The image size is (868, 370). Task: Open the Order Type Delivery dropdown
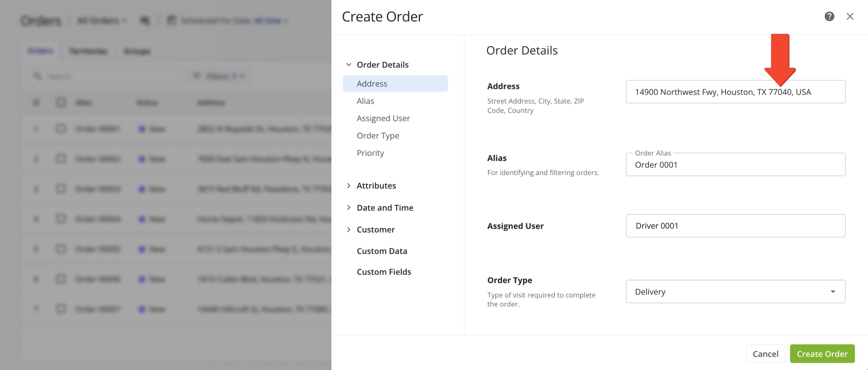(x=735, y=291)
